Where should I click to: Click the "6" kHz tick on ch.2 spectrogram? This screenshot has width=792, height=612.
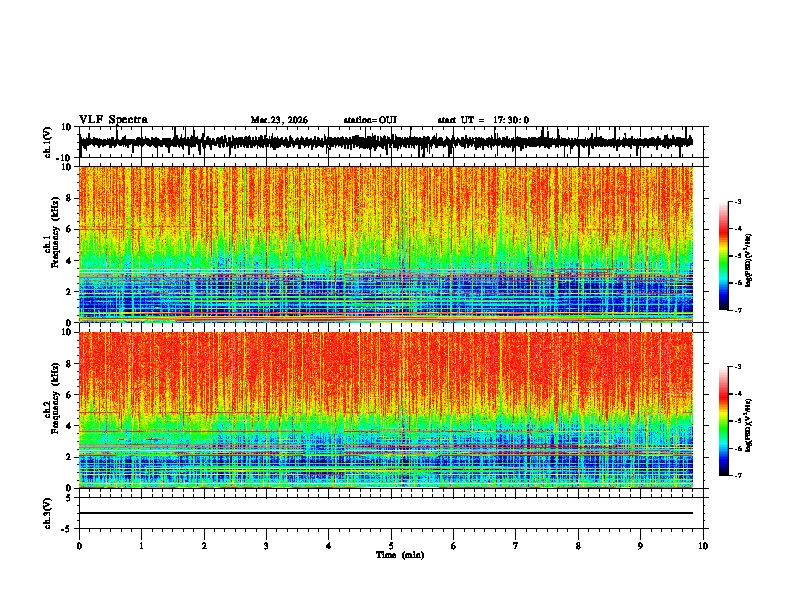69,395
